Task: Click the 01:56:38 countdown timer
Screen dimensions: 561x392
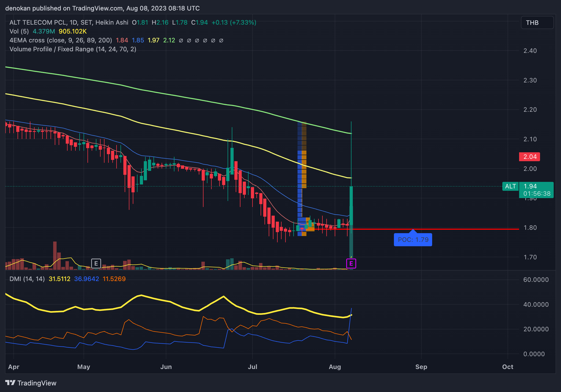Action: point(537,194)
